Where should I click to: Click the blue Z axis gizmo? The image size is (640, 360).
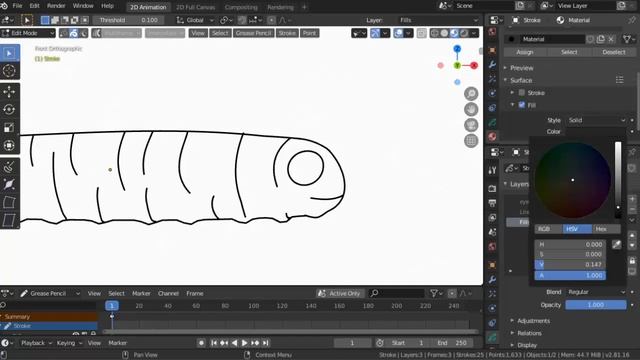pos(457,49)
